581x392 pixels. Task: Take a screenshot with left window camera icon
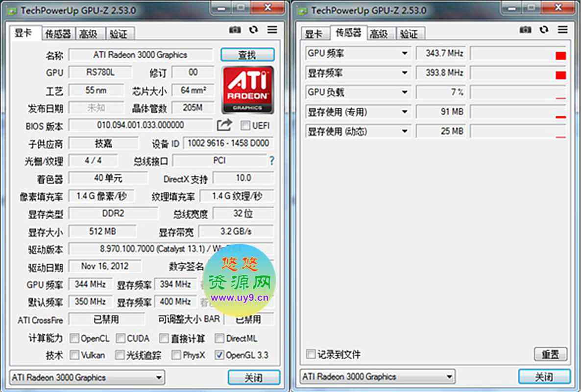235,29
